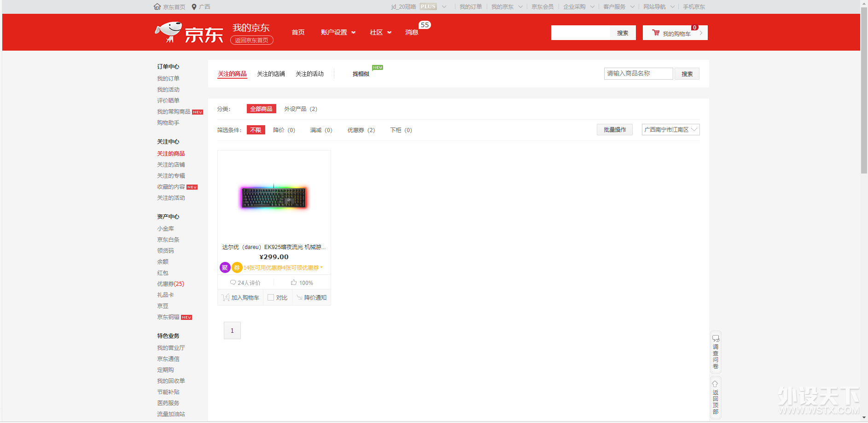Click the add-to-cart icon on product card
Viewport: 868px width, 423px height.
(x=225, y=298)
